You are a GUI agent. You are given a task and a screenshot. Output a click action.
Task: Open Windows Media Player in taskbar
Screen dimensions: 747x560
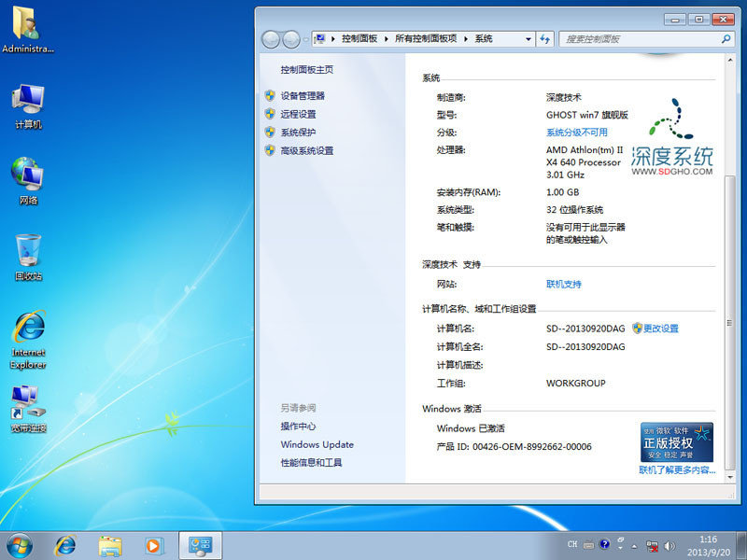click(154, 545)
